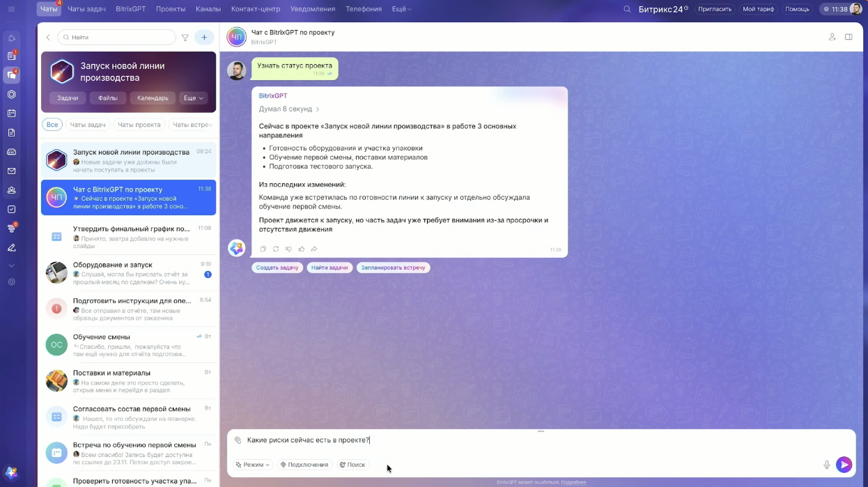Open the mail envelope icon in sidebar
The height and width of the screenshot is (487, 868).
tap(11, 171)
